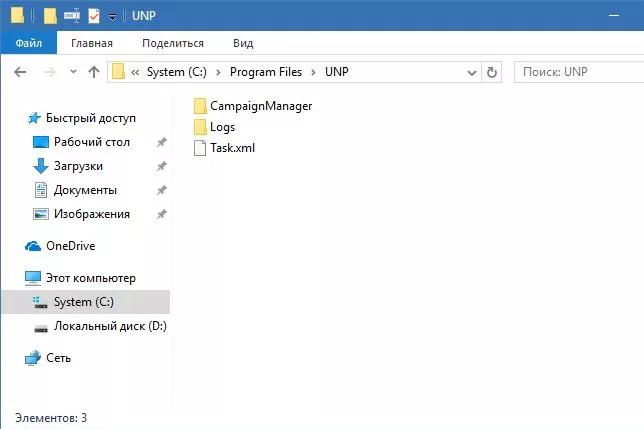
Task: Open the address bar history dropdown
Action: point(472,73)
